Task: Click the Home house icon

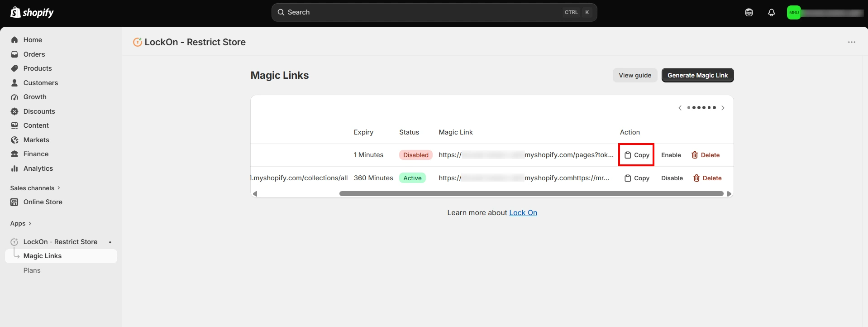Action: 14,40
